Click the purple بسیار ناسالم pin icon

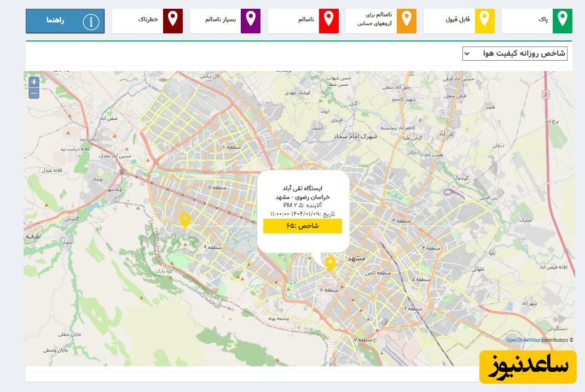251,21
